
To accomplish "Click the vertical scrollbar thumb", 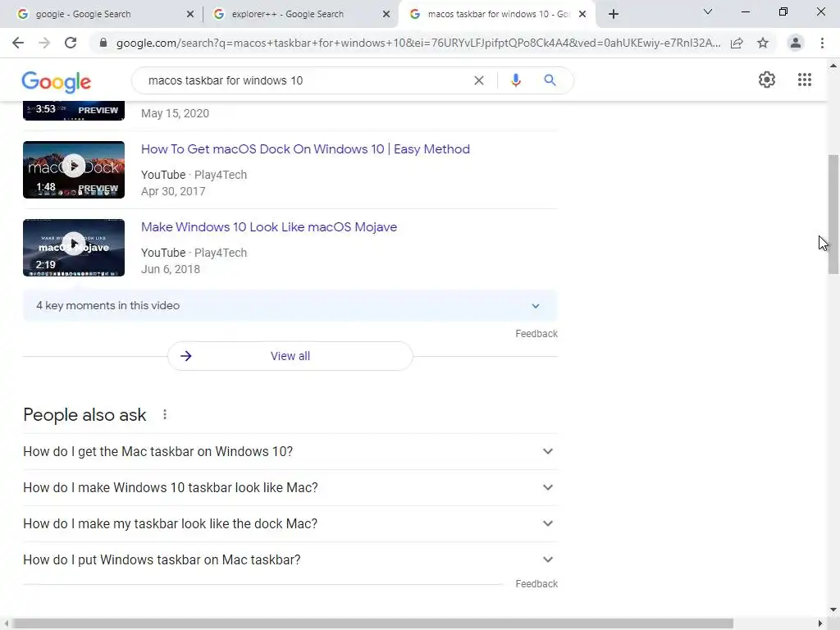I will 833,214.
